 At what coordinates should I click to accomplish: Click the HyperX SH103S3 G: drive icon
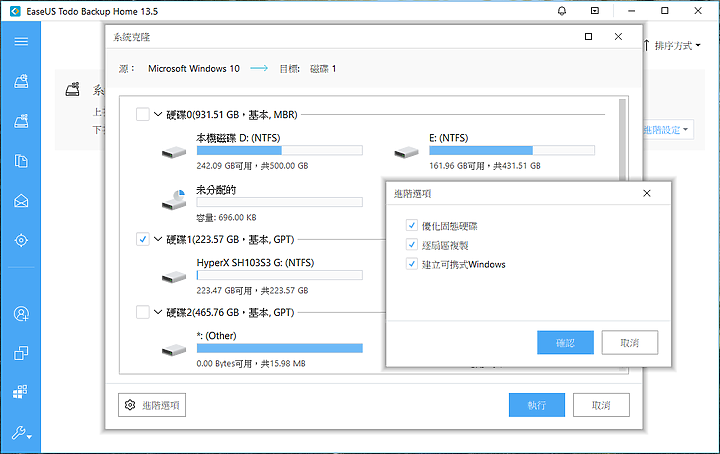click(x=174, y=277)
